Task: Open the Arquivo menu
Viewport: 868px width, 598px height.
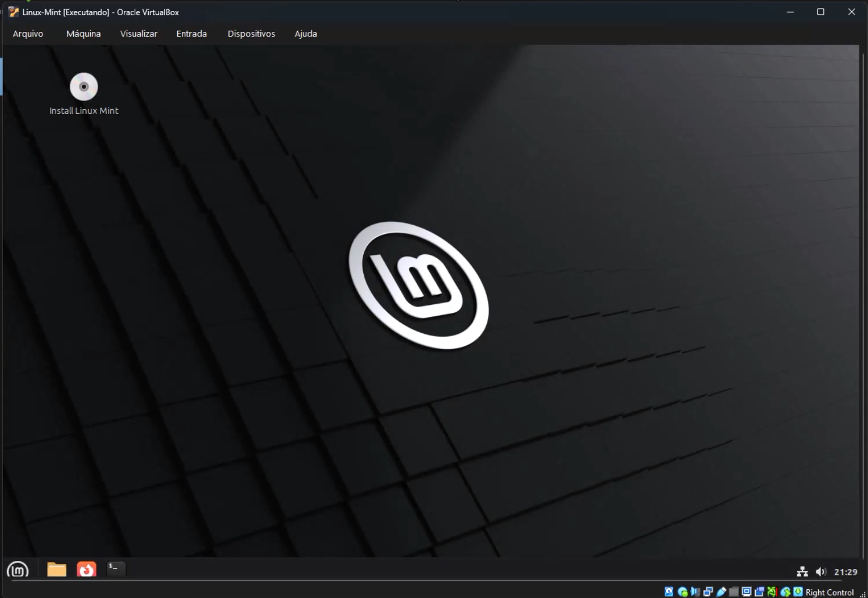Action: coord(28,34)
